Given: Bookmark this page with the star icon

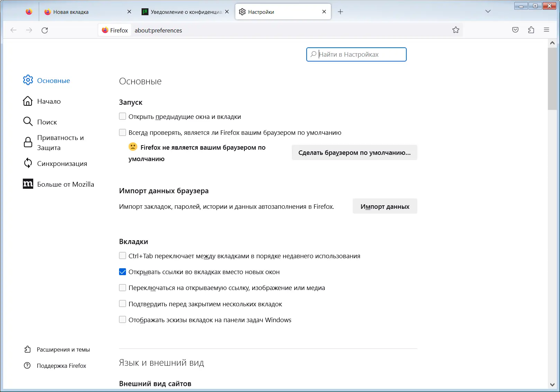Looking at the screenshot, I should coord(455,30).
